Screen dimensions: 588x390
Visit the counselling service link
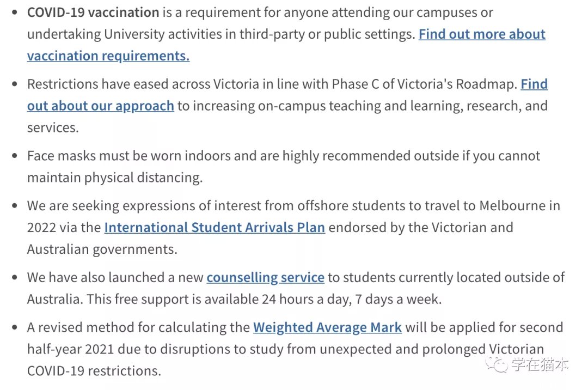click(x=266, y=277)
